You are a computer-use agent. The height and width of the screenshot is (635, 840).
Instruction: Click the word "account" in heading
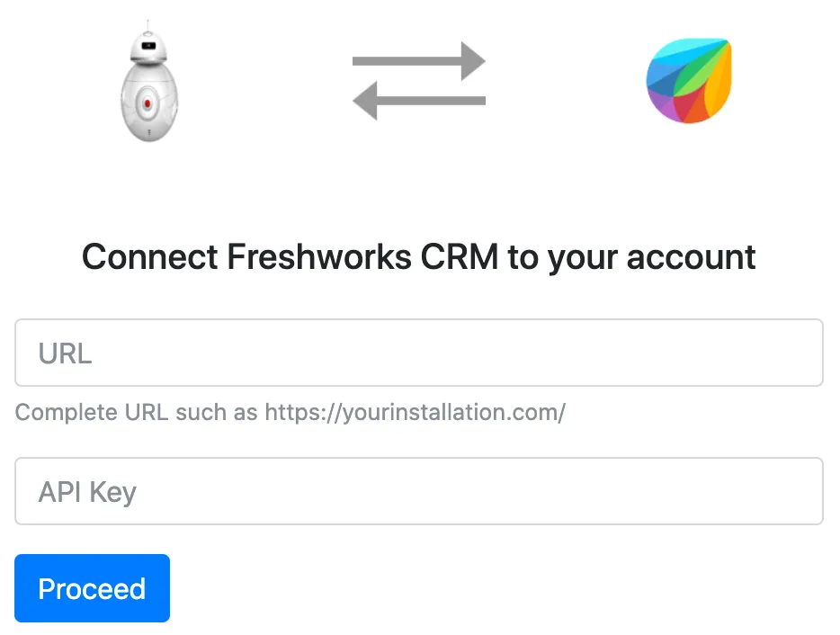pyautogui.click(x=691, y=258)
